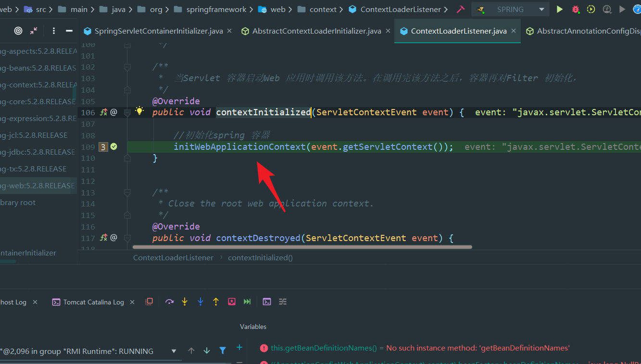Collapse the Javadoc fold at line 113
641x364 pixels.
pyautogui.click(x=127, y=193)
